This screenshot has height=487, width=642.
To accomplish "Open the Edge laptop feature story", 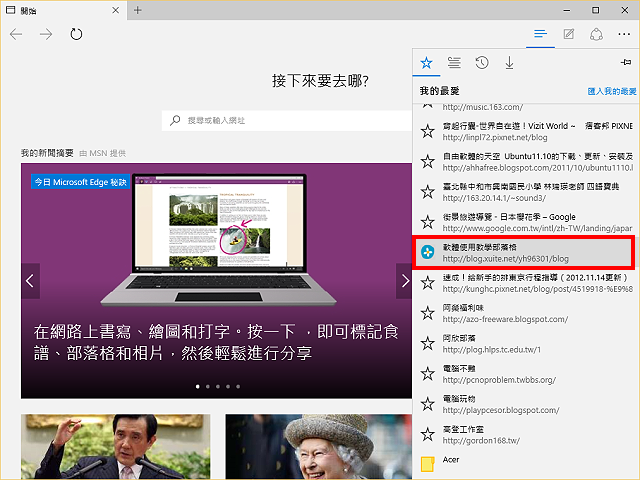I will [x=216, y=281].
